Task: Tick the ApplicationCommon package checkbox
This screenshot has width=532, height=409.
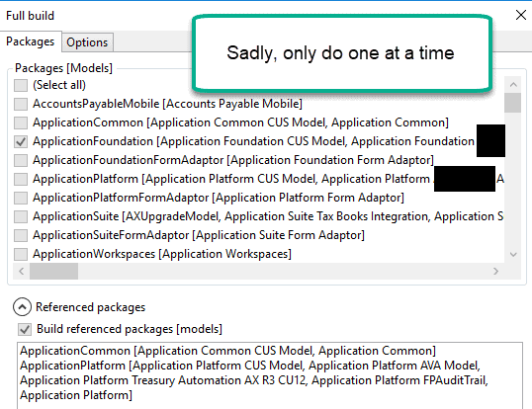Action: pyautogui.click(x=21, y=123)
